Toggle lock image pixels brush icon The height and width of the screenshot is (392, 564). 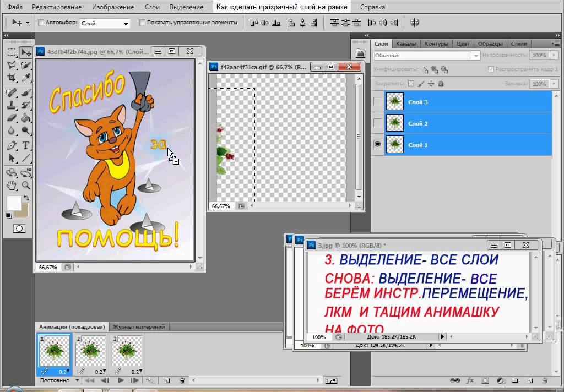(x=421, y=84)
